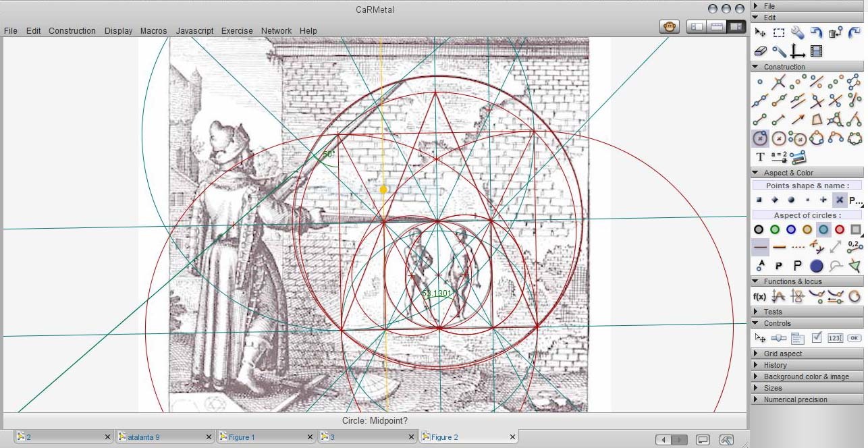Open the Construction menu
This screenshot has height=448, width=868.
[72, 31]
